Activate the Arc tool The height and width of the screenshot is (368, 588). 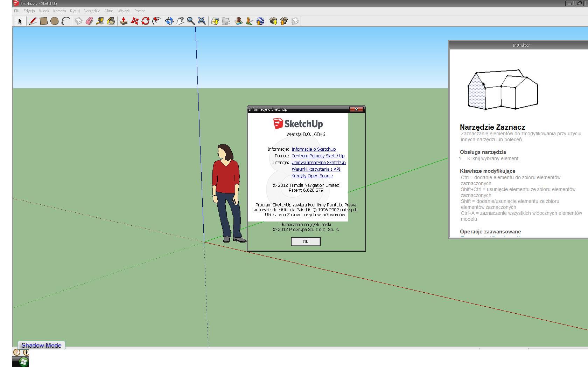65,21
